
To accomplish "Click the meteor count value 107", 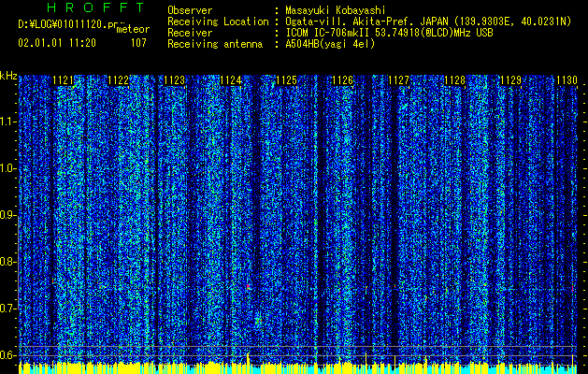I will click(138, 43).
